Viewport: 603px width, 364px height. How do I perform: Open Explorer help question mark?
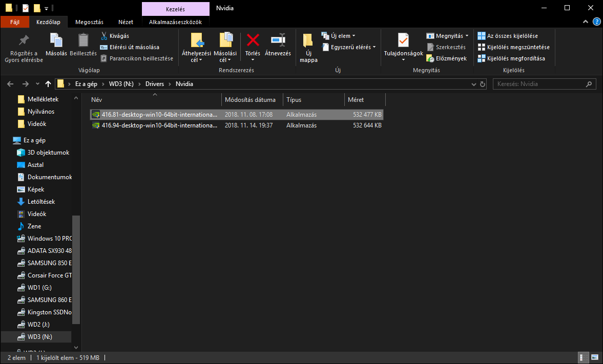(x=596, y=22)
